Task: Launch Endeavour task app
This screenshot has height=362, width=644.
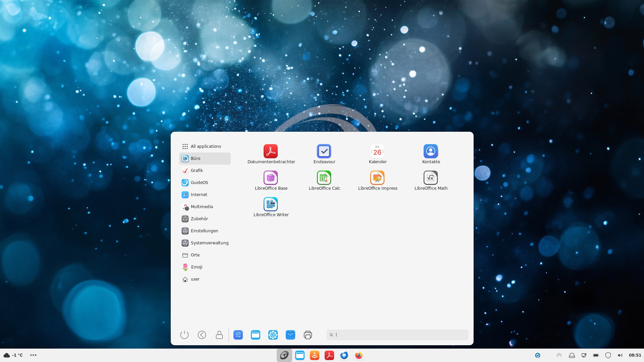Action: click(324, 152)
